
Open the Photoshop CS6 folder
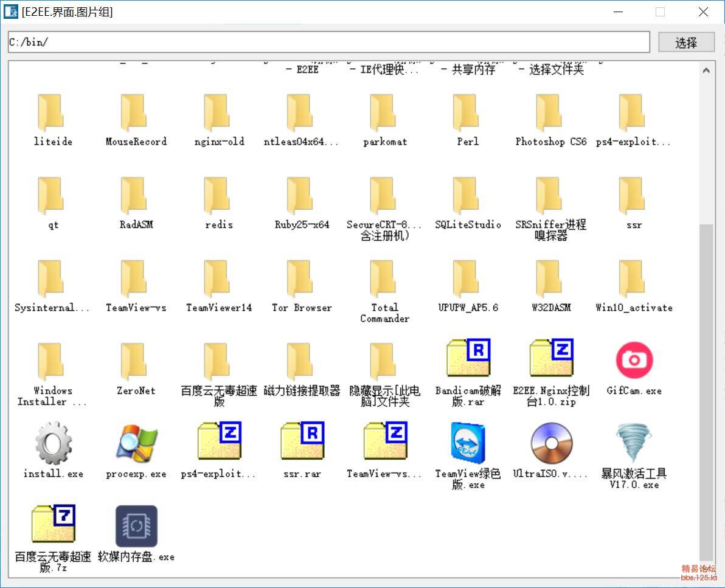click(549, 112)
